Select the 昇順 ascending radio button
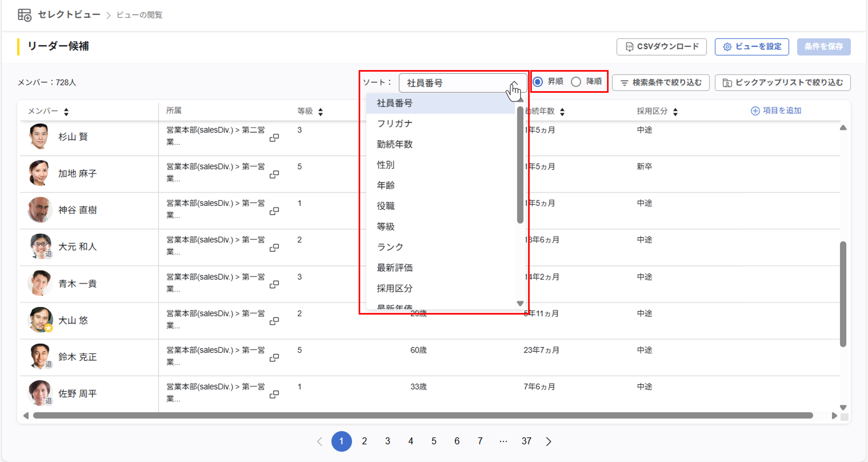Screen dimensions: 868x462 pos(538,82)
